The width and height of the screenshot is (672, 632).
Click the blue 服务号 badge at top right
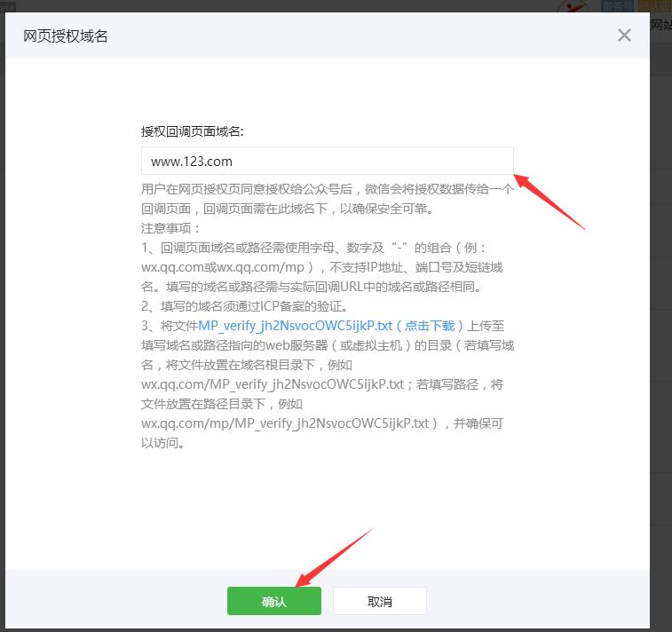(617, 5)
